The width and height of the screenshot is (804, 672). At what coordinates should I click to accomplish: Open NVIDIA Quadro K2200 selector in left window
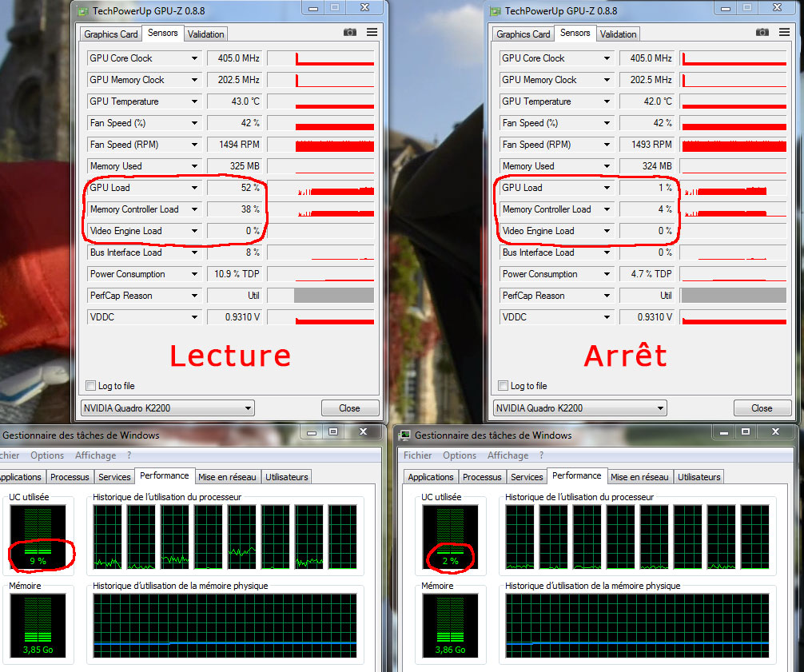[167, 408]
